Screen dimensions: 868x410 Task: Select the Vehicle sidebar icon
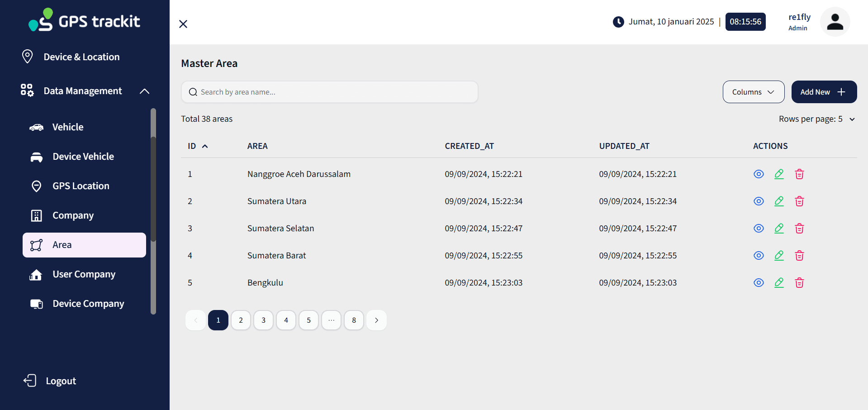pyautogui.click(x=36, y=127)
